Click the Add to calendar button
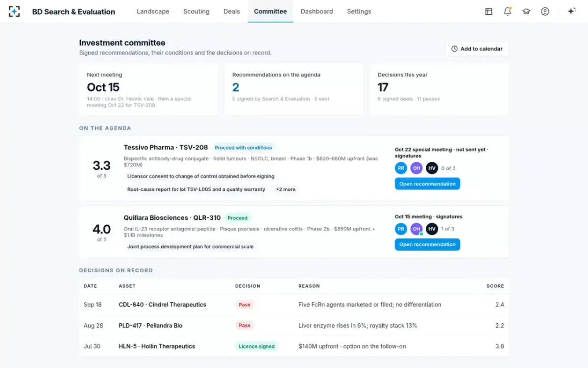 [477, 49]
